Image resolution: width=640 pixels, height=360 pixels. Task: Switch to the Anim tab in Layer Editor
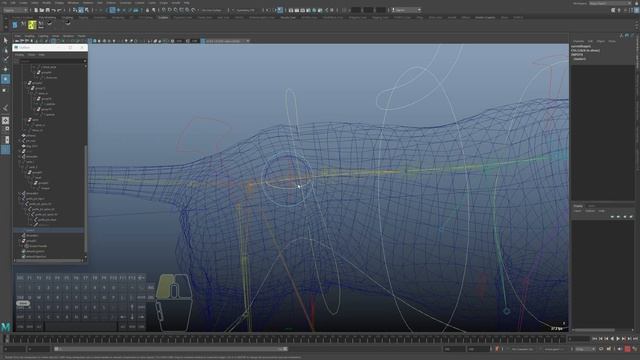[591, 206]
